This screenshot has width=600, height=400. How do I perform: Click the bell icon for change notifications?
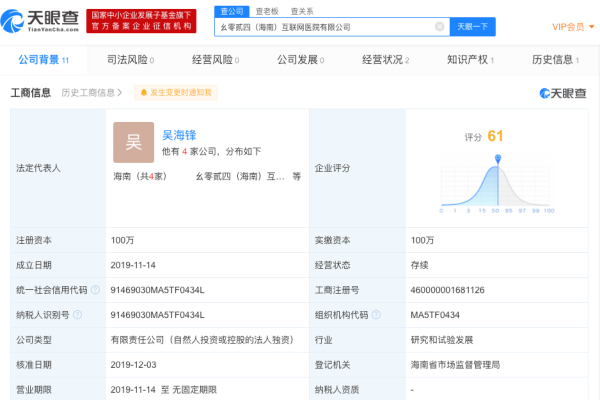pos(144,93)
